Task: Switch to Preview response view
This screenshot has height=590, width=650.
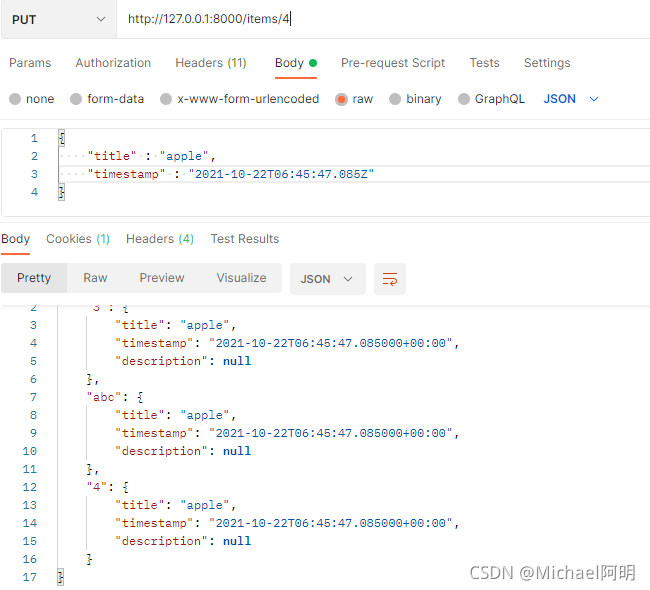Action: [162, 278]
